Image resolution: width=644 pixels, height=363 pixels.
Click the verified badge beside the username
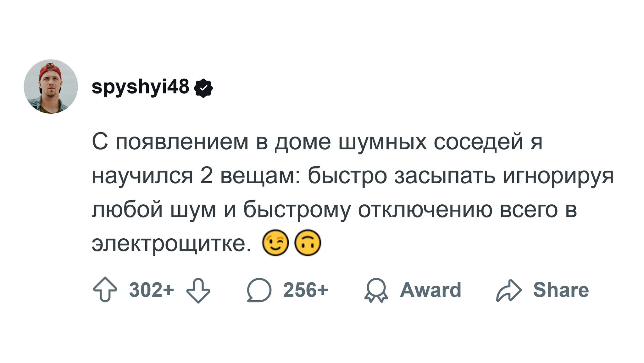coord(204,88)
